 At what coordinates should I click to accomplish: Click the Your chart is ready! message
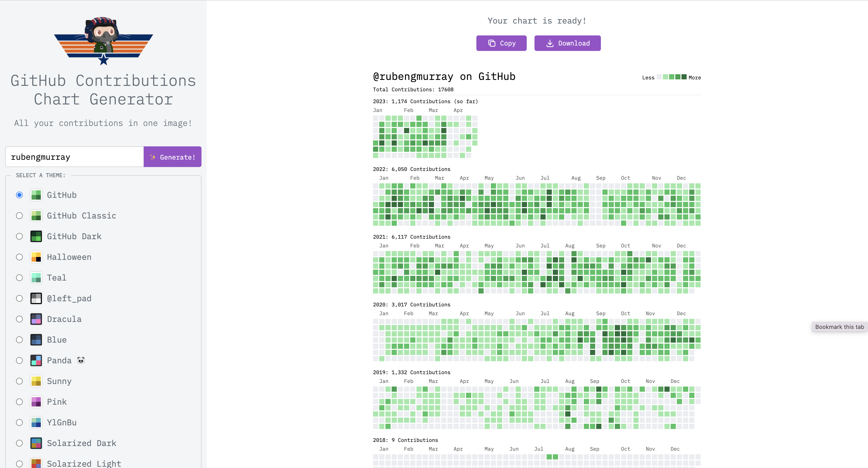tap(537, 21)
